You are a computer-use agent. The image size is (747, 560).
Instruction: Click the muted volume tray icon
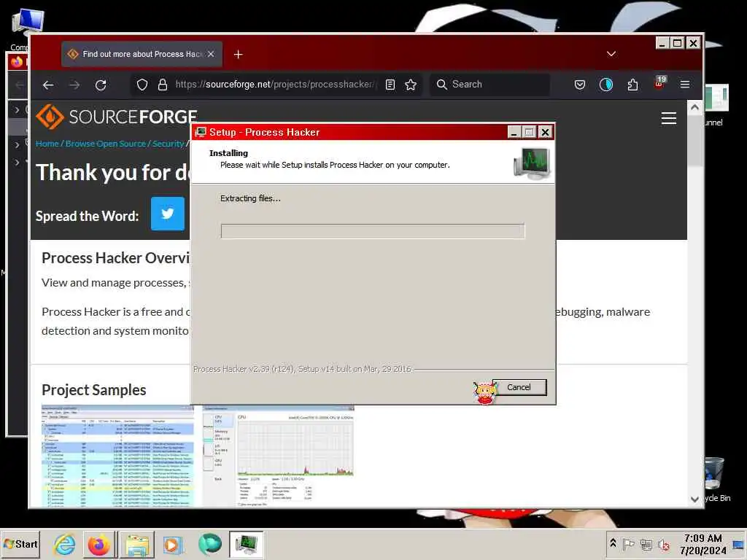[664, 544]
